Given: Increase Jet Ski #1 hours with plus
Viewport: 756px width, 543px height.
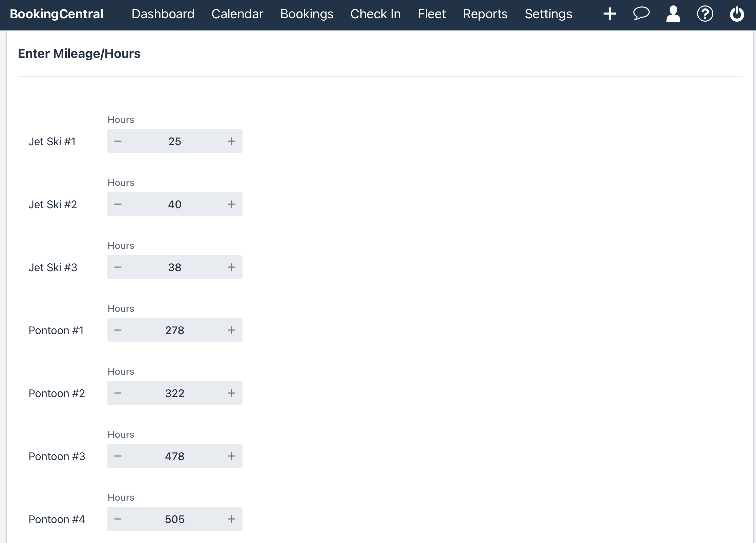Looking at the screenshot, I should pos(232,141).
